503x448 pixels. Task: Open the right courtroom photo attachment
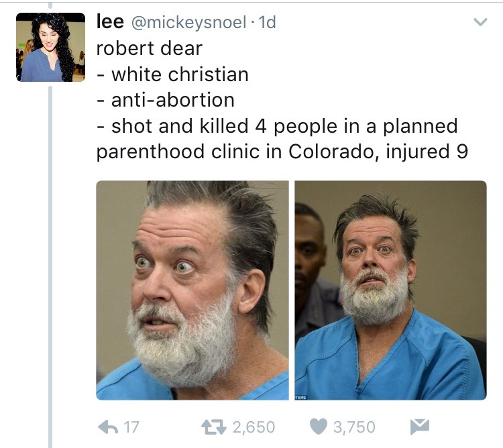[391, 290]
